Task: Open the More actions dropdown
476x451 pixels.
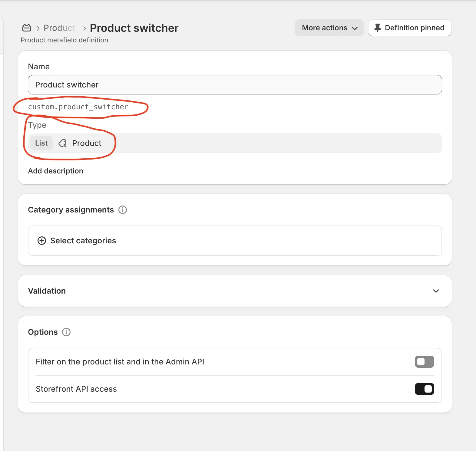Action: 329,28
